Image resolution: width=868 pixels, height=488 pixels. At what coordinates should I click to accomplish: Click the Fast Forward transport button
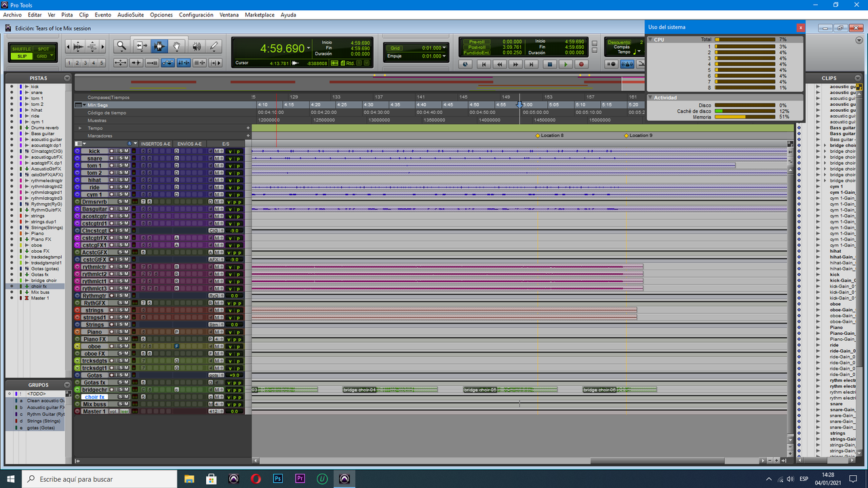point(516,64)
